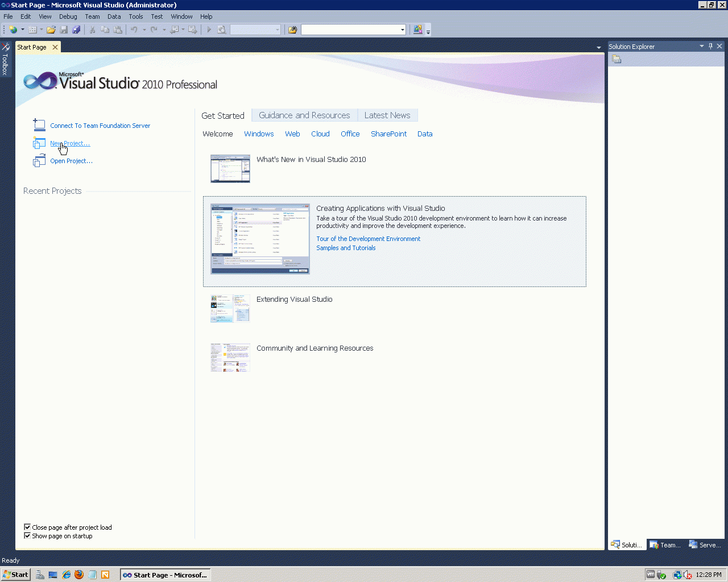Switch to the Latest News tab

[x=387, y=115]
